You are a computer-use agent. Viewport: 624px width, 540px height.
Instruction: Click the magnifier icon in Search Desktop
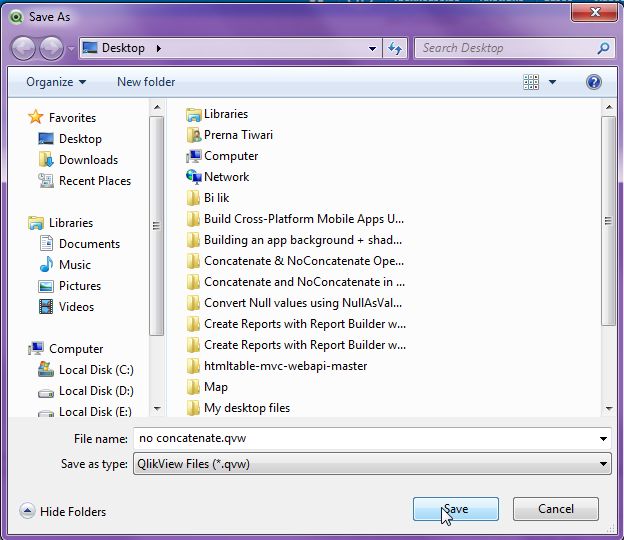click(x=603, y=48)
